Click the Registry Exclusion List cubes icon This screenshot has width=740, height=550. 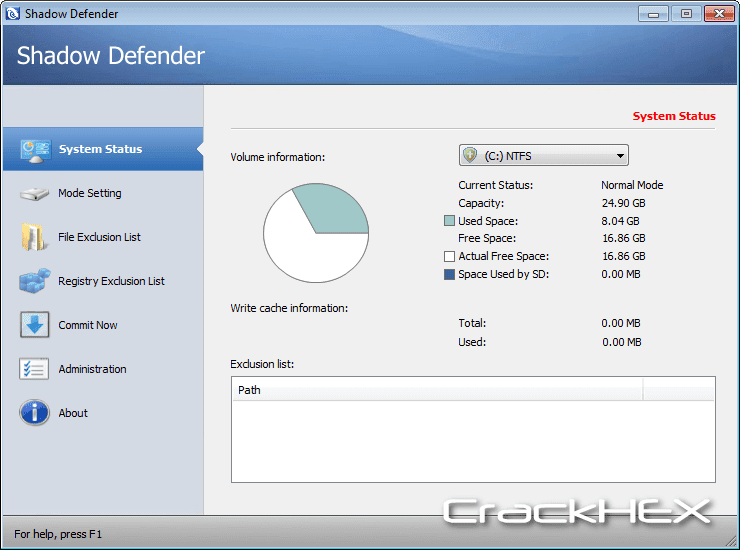pos(34,281)
